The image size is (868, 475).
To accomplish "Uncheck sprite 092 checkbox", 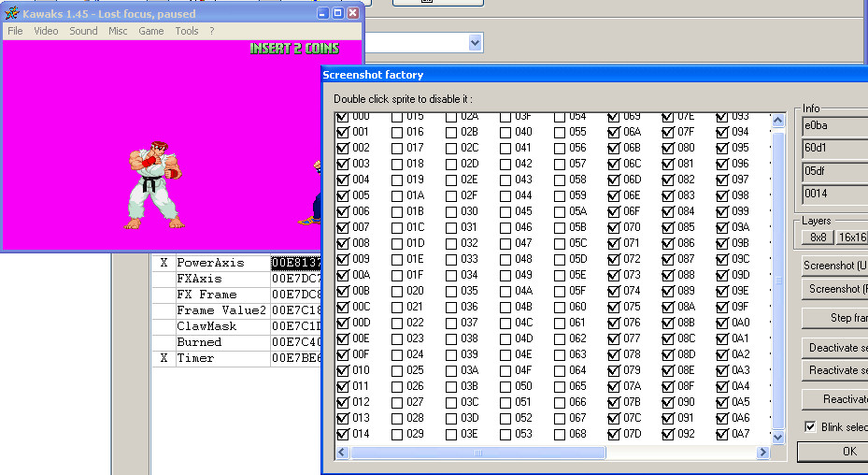I will (x=668, y=434).
